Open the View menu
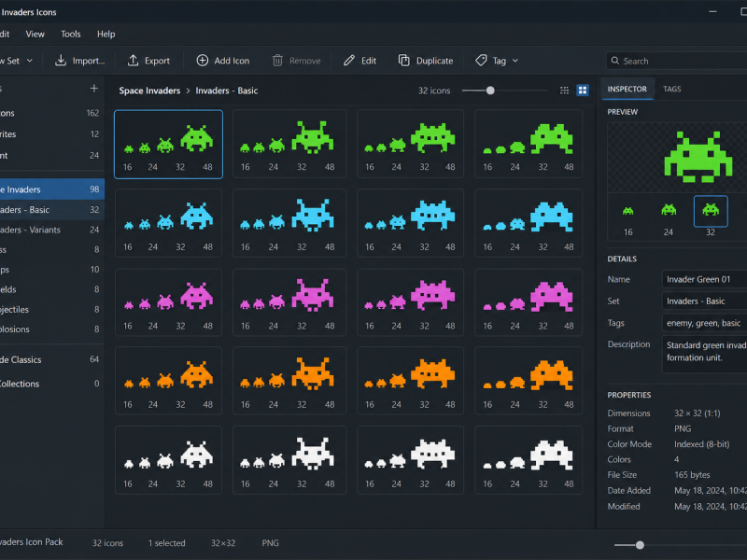 [x=35, y=34]
